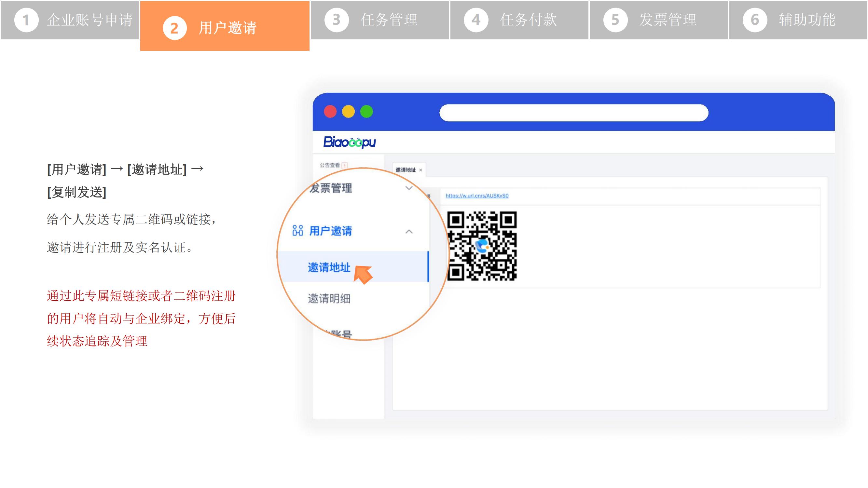This screenshot has width=868, height=488.
Task: Select the 邀请地址 sidebar item
Action: pyautogui.click(x=329, y=267)
